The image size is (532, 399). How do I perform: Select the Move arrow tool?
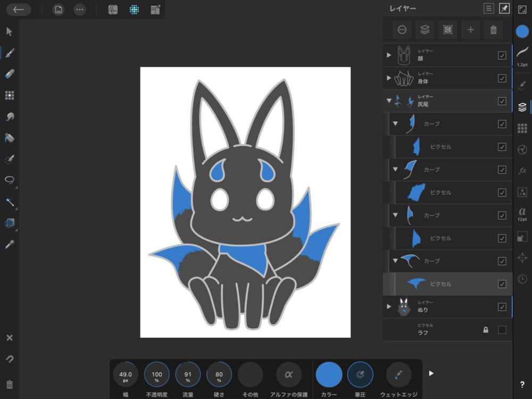point(10,31)
